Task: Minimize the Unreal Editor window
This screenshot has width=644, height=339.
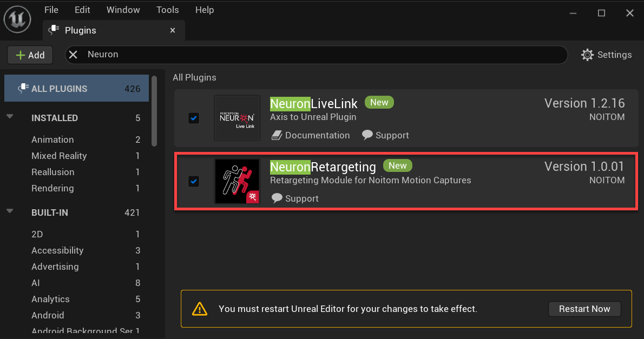Action: pos(573,13)
